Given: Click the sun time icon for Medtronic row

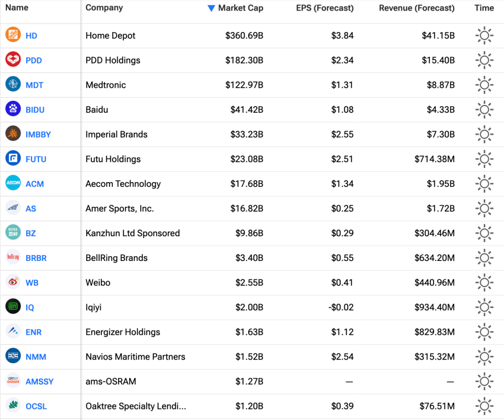Looking at the screenshot, I should (x=484, y=85).
